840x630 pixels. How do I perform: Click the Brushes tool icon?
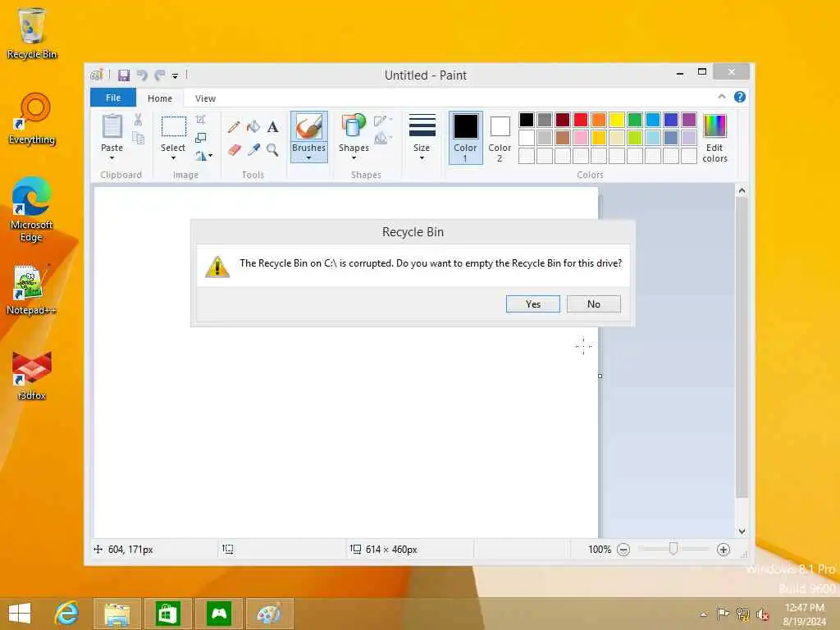coord(309,127)
